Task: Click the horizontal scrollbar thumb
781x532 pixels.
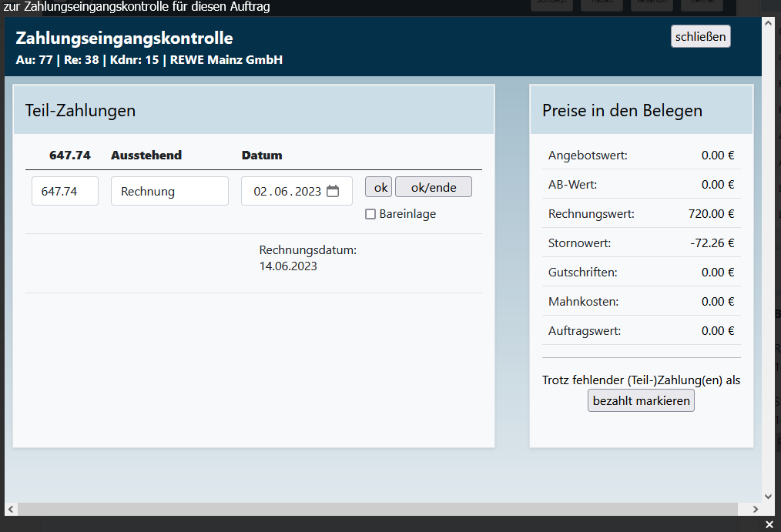Action: [x=377, y=510]
